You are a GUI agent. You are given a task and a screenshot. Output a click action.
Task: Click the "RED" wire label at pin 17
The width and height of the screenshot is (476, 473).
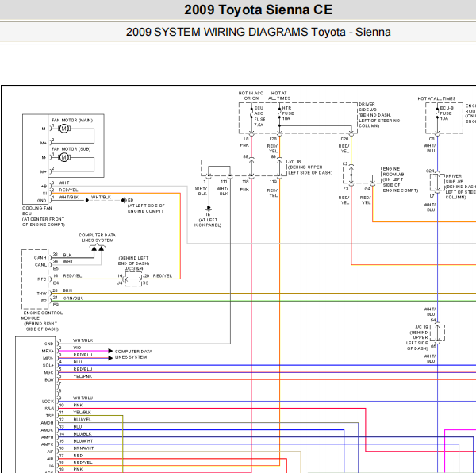tap(78, 456)
